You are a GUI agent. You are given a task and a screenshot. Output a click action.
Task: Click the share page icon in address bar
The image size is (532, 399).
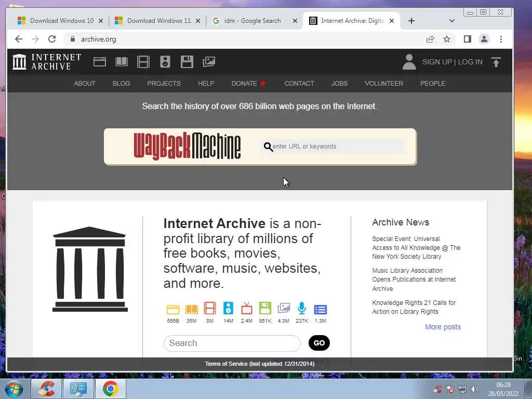(430, 39)
